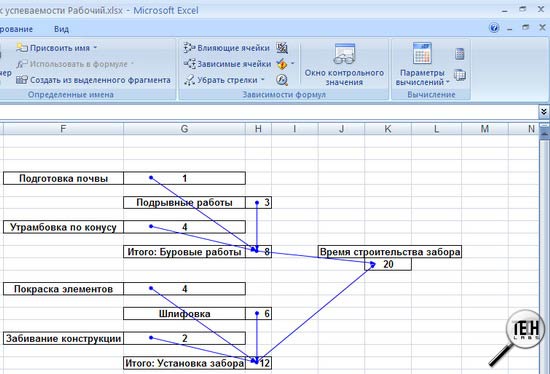The image size is (550, 374).
Task: Select column I header
Action: 295,129
